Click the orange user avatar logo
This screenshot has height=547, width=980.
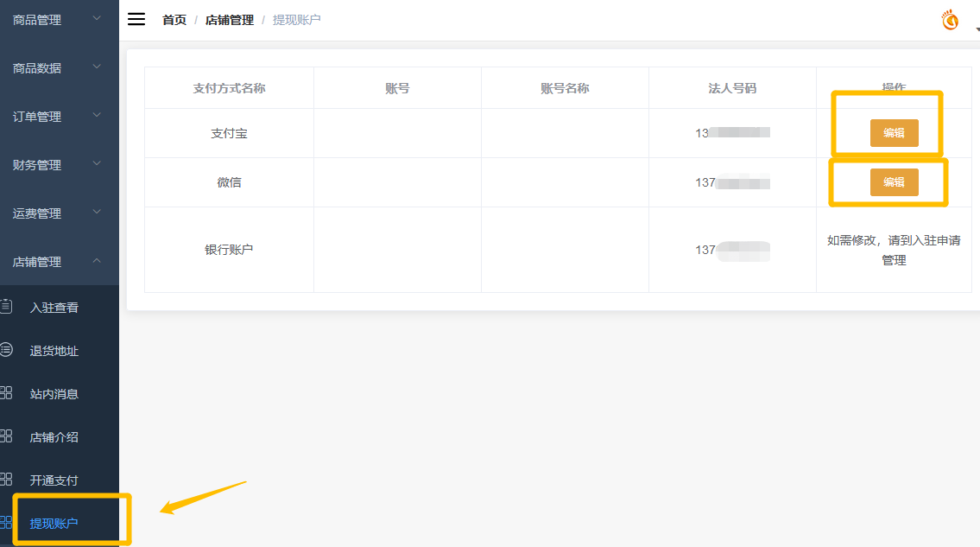(950, 20)
